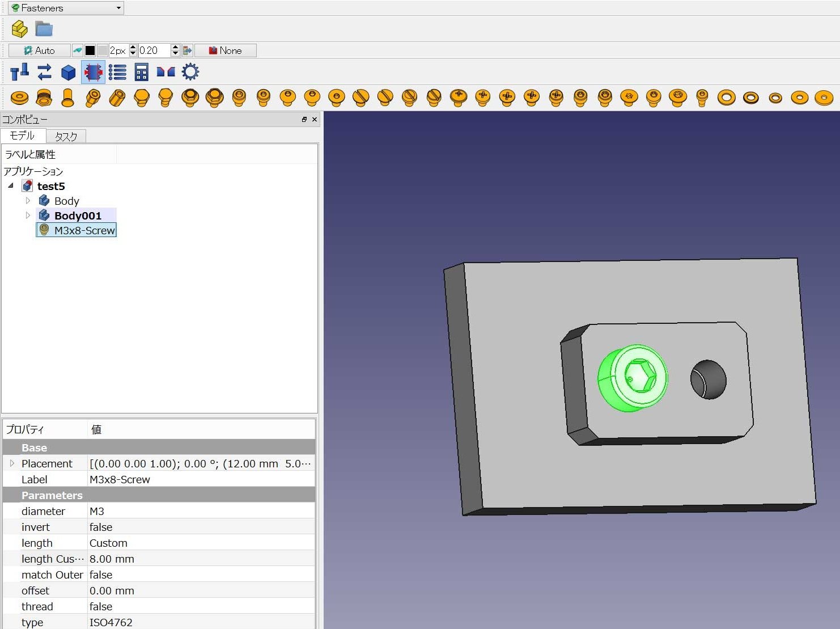The width and height of the screenshot is (840, 629).
Task: Select test5 in the model tree
Action: point(51,186)
